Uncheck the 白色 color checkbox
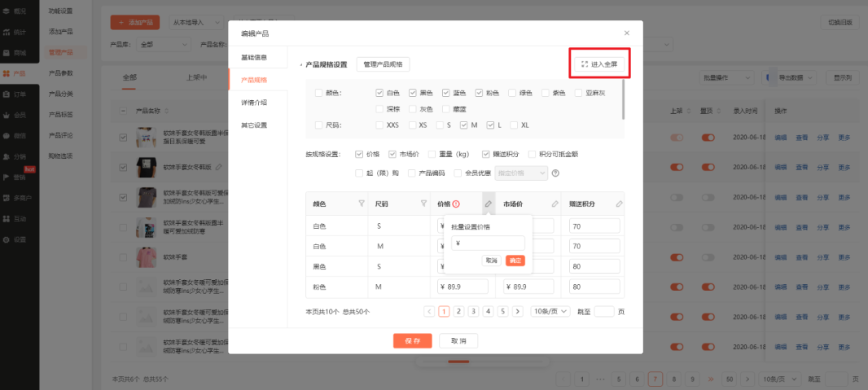Image resolution: width=868 pixels, height=390 pixels. point(379,93)
